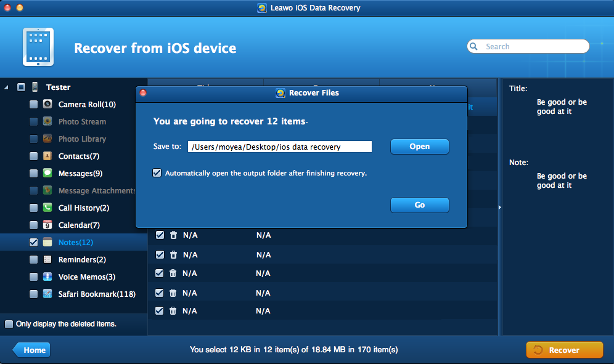Screen dimensions: 614x364
Task: Click the Voice Memos microphone icon
Action: pos(47,277)
